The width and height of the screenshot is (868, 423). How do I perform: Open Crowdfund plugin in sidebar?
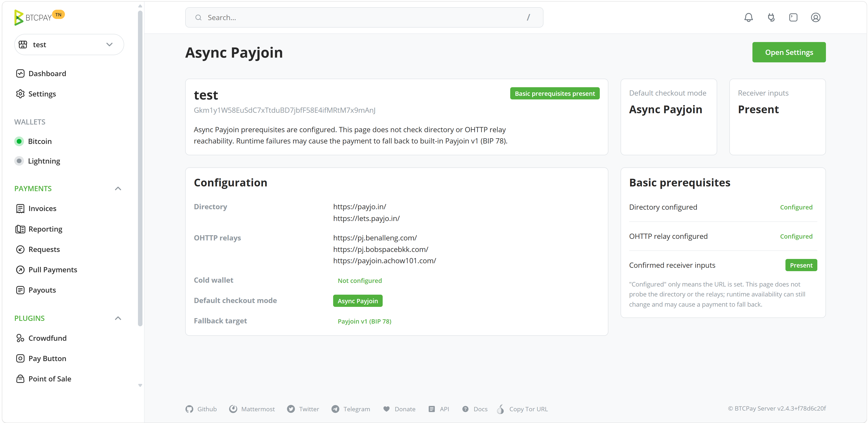(41, 338)
